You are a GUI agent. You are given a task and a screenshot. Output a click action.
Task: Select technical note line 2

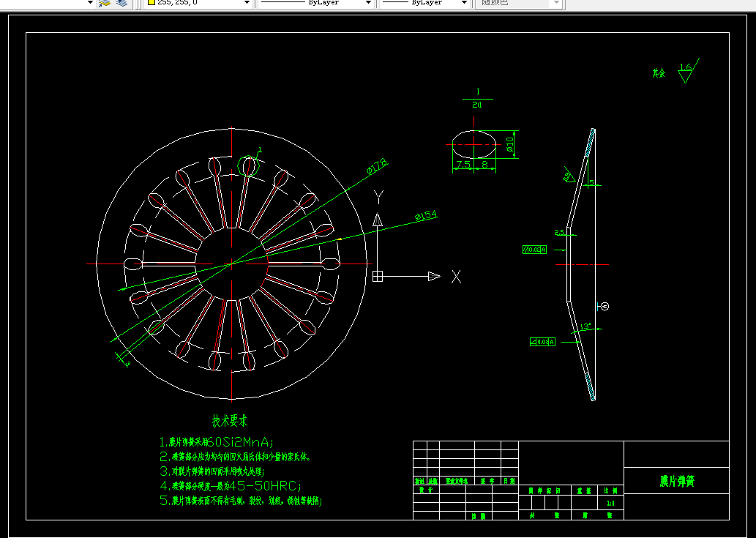(x=235, y=457)
